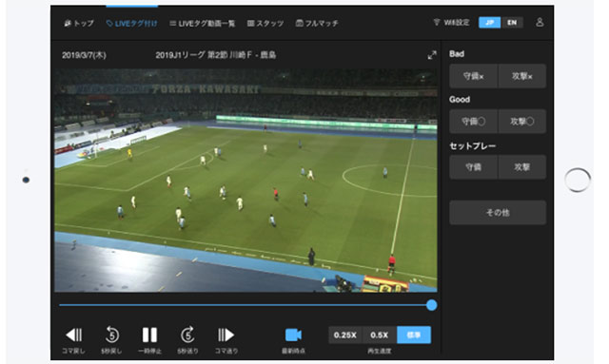This screenshot has height=364, width=609.
Task: Click the match date 2019/3/7(木)
Action: tap(84, 55)
